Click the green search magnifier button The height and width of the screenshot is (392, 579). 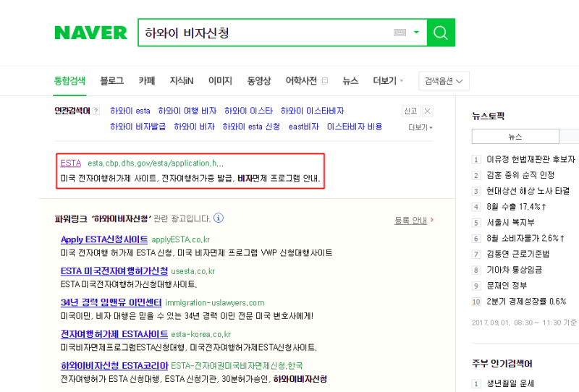tap(441, 33)
